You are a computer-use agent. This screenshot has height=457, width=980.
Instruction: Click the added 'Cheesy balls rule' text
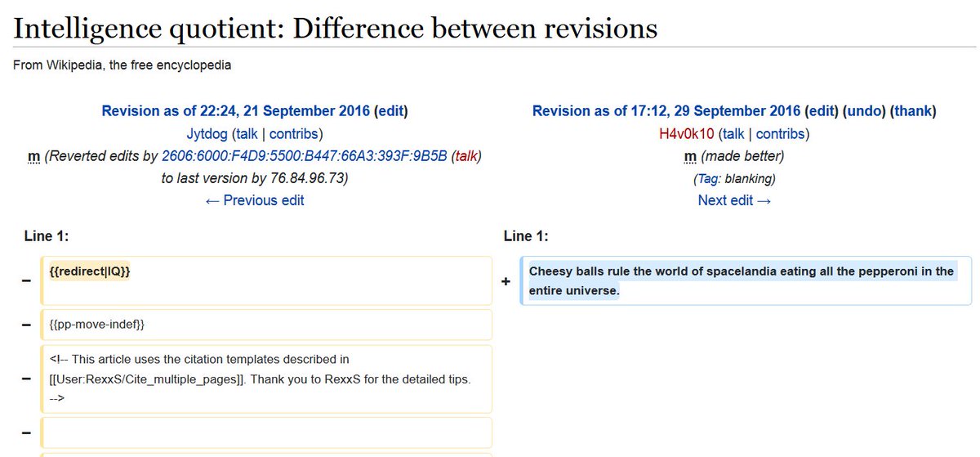[x=742, y=280]
